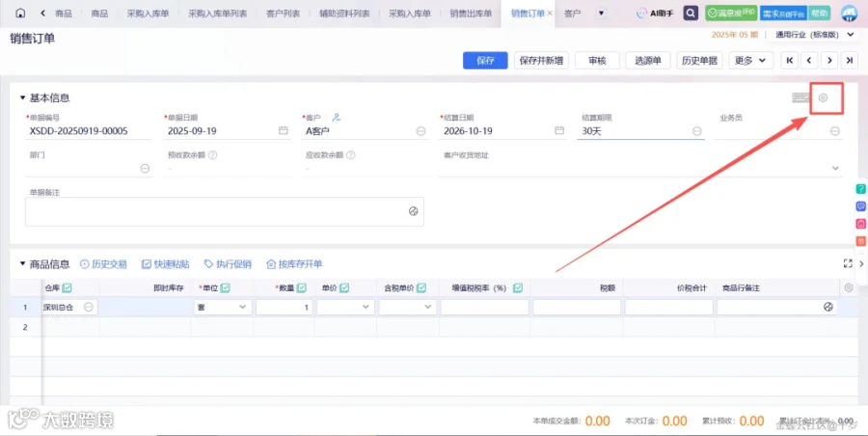Image resolution: width=868 pixels, height=436 pixels.
Task: Switch to the 销售出库单 tab
Action: click(x=471, y=13)
